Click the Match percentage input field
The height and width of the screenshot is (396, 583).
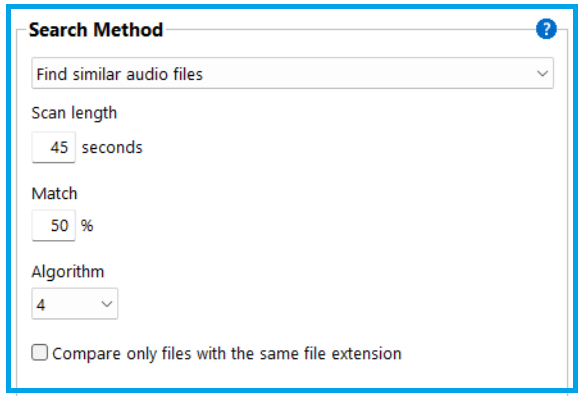54,225
